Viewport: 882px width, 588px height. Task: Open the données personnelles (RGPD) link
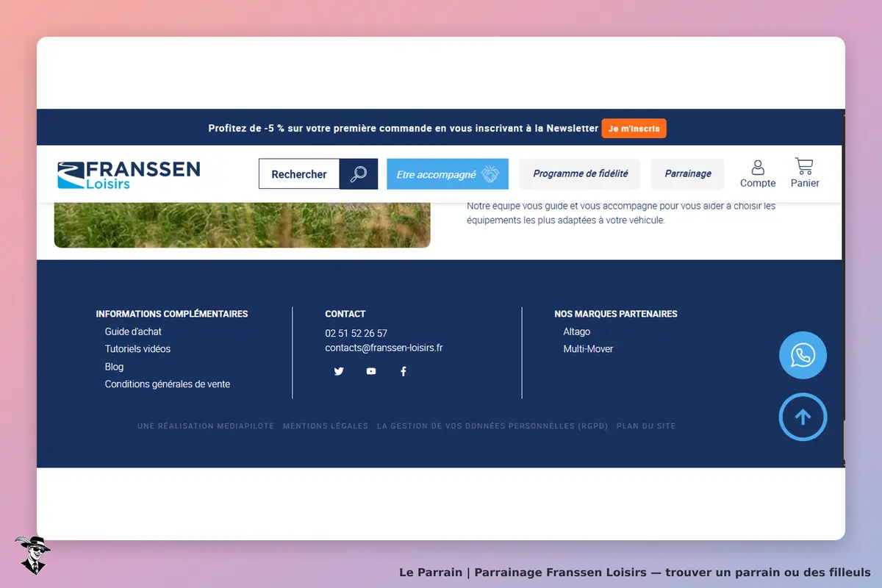point(492,426)
